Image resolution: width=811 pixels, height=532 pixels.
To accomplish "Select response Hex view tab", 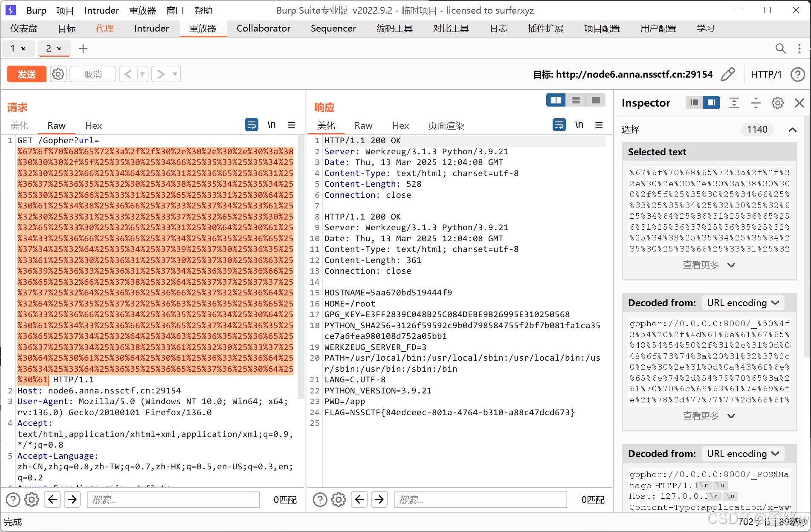I will (x=400, y=125).
